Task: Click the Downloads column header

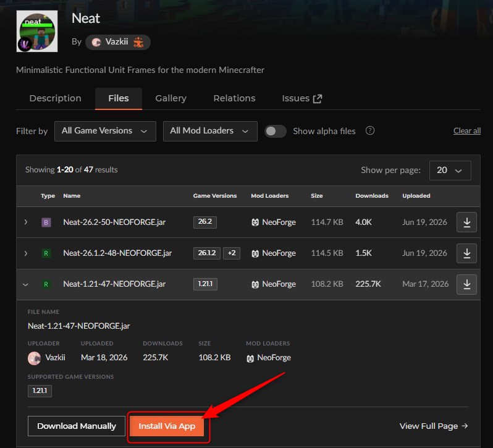Action: pos(372,195)
